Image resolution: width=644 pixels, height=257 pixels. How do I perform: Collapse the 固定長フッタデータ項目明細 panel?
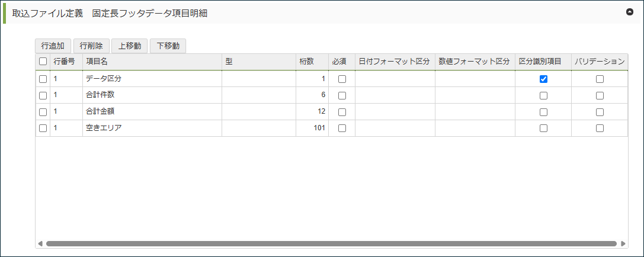(x=630, y=12)
